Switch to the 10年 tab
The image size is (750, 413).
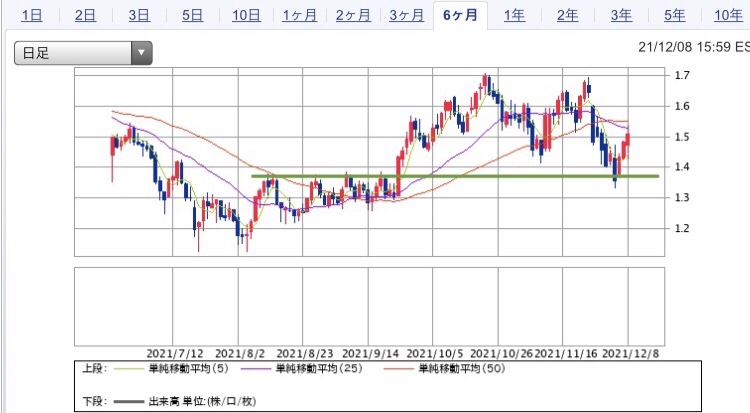pos(727,15)
